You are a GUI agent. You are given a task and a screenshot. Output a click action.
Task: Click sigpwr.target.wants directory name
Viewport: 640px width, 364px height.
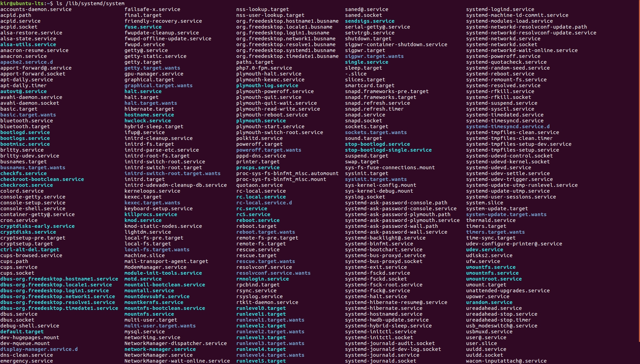(374, 56)
